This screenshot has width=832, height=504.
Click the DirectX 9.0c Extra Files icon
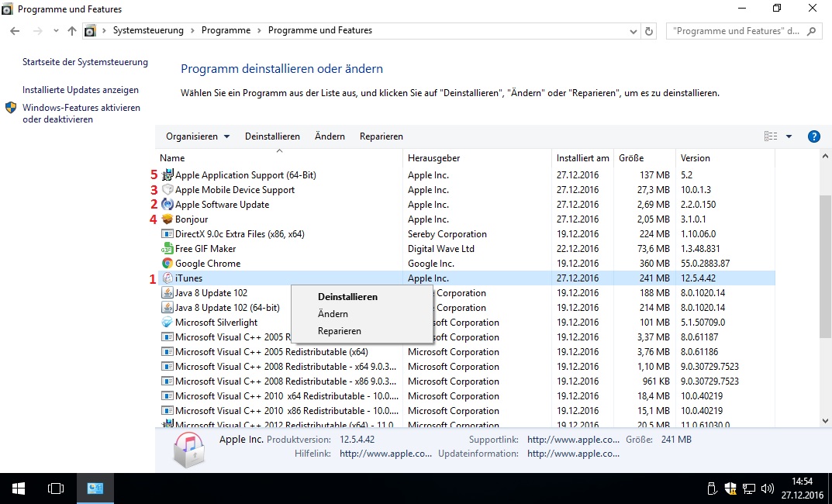(x=167, y=234)
